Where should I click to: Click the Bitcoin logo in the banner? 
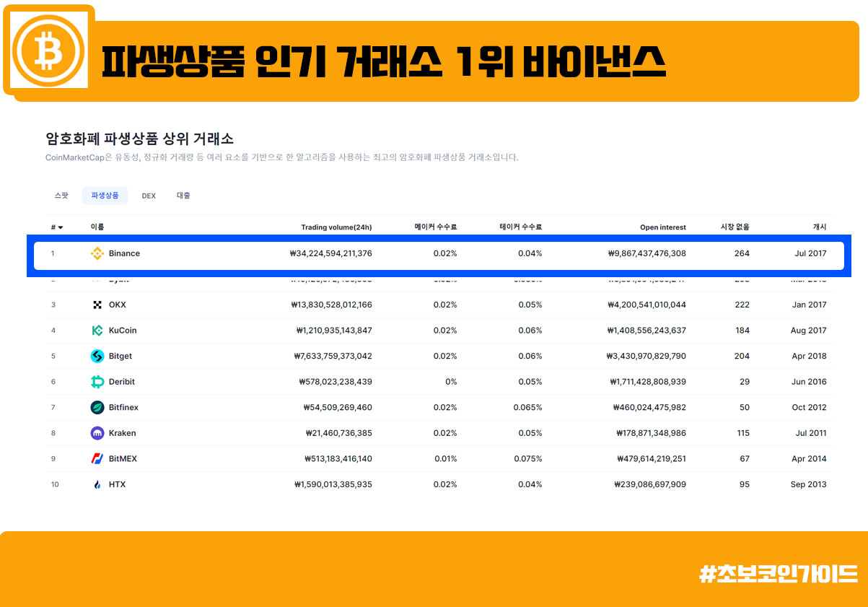pos(50,50)
